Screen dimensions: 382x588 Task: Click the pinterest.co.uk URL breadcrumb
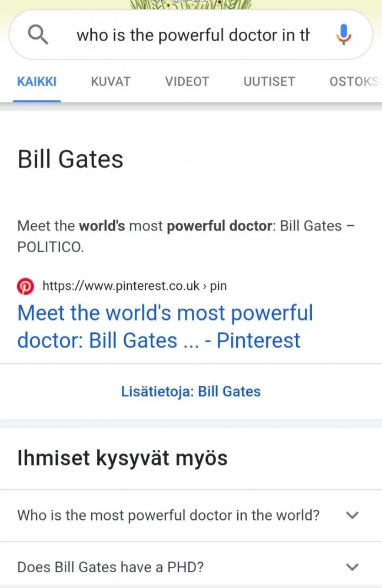pyautogui.click(x=134, y=286)
